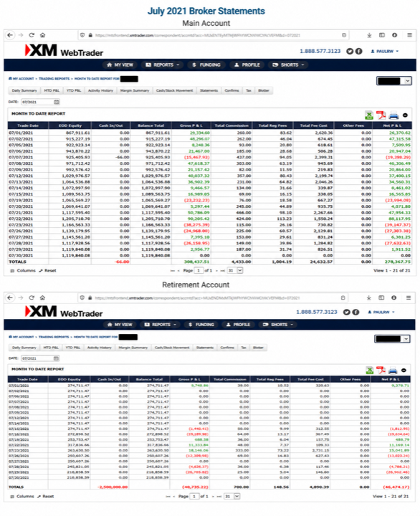Open home page in Retirement Account browser

click(x=42, y=298)
